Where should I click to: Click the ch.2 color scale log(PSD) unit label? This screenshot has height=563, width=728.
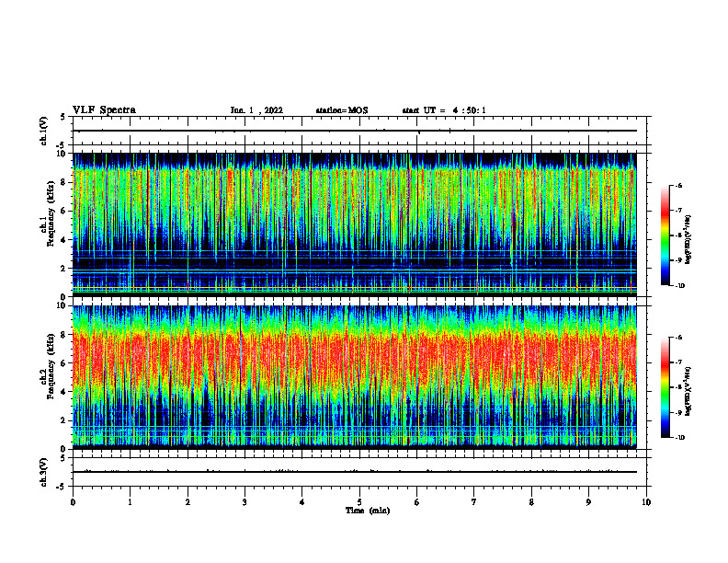(688, 391)
